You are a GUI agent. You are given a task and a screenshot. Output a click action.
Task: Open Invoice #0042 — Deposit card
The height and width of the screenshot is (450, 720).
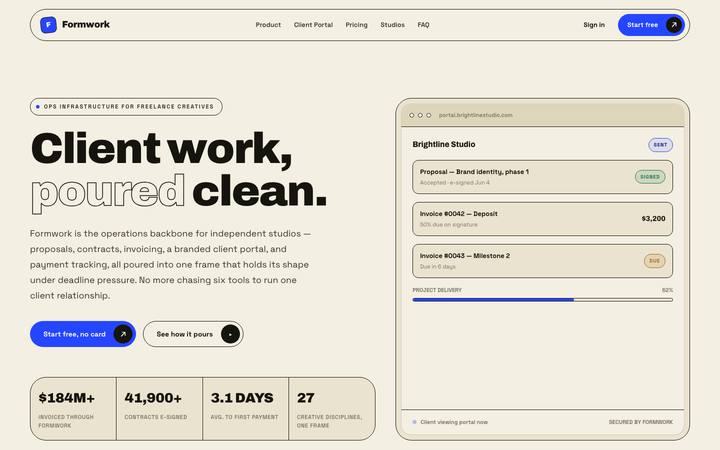542,219
